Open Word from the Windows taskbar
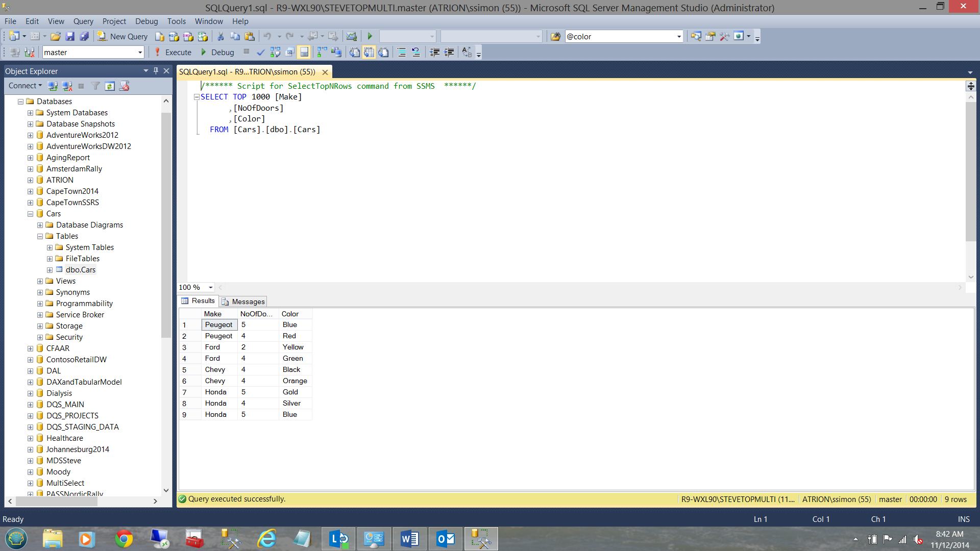This screenshot has height=551, width=980. click(409, 539)
